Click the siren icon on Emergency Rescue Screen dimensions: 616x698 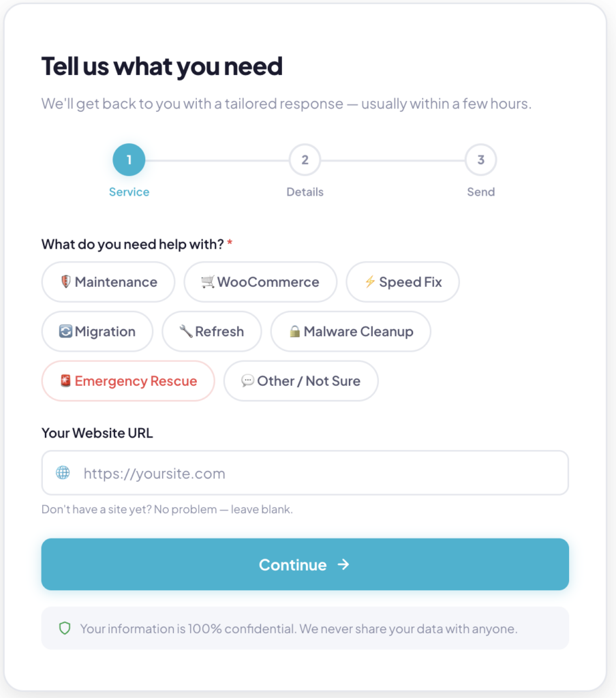[65, 381]
